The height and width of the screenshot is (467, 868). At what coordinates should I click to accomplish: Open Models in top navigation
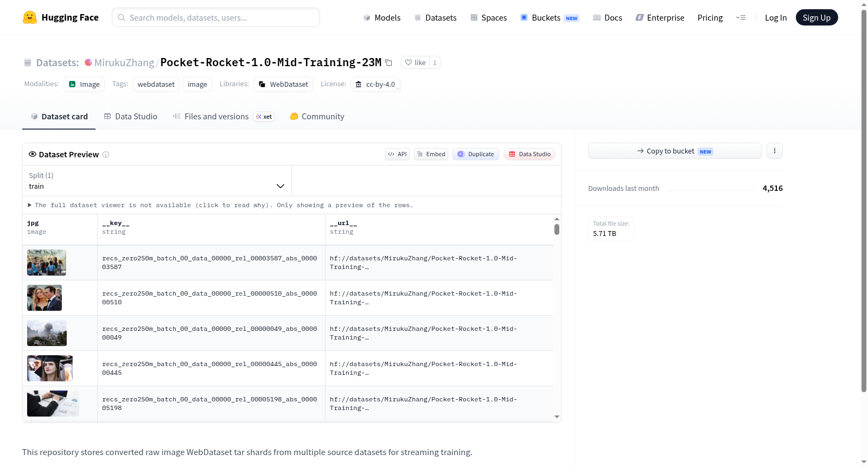pyautogui.click(x=382, y=17)
